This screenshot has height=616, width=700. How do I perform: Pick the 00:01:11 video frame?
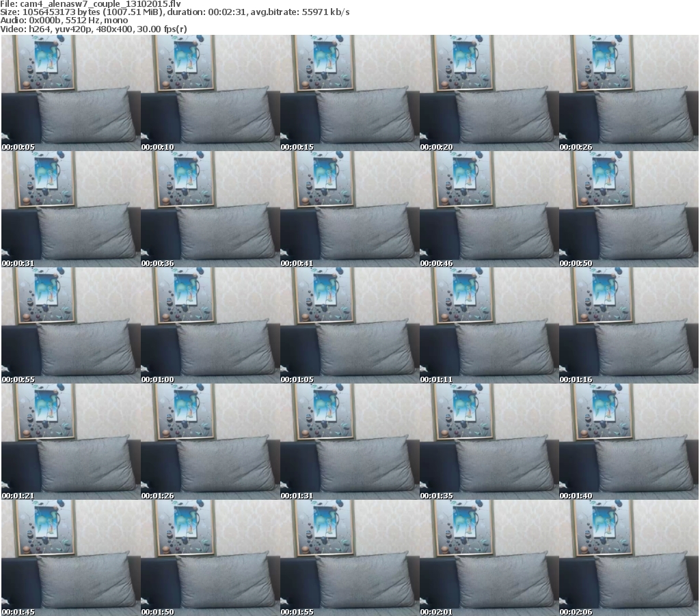point(489,325)
